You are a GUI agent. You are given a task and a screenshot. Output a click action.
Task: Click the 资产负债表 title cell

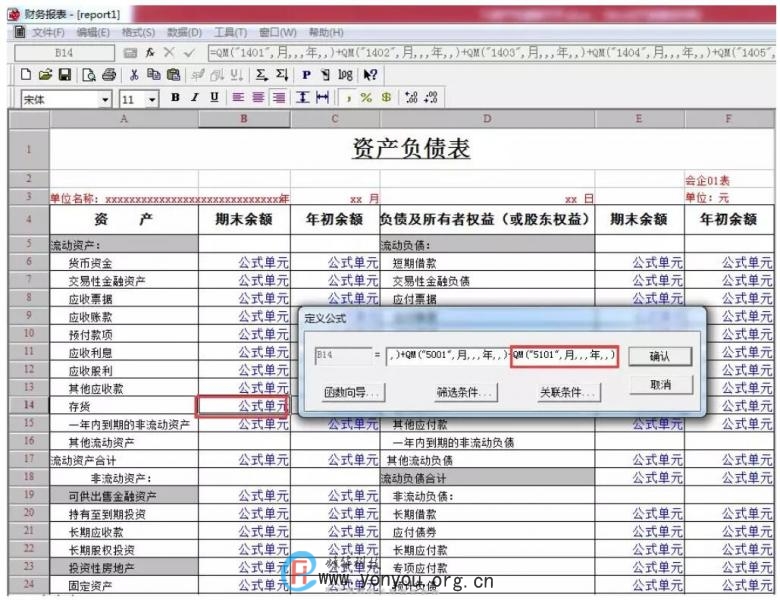[411, 149]
